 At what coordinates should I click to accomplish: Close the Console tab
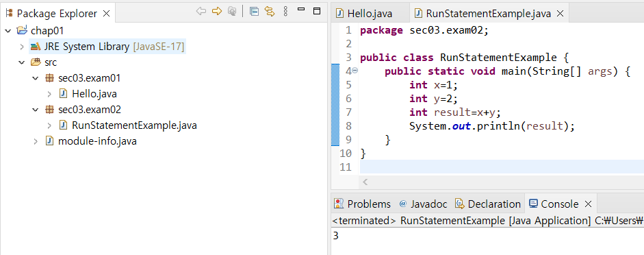coord(588,204)
